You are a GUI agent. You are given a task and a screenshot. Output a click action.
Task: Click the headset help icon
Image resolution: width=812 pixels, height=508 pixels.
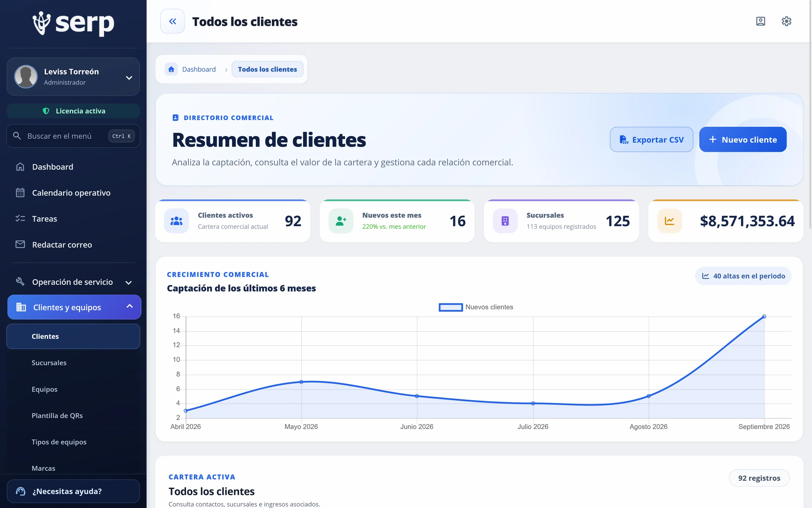(21, 491)
